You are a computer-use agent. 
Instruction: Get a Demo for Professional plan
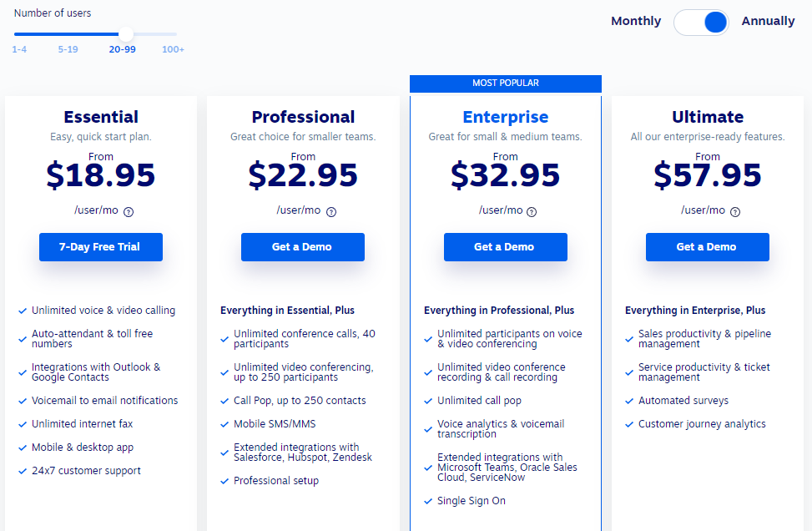[x=303, y=247]
